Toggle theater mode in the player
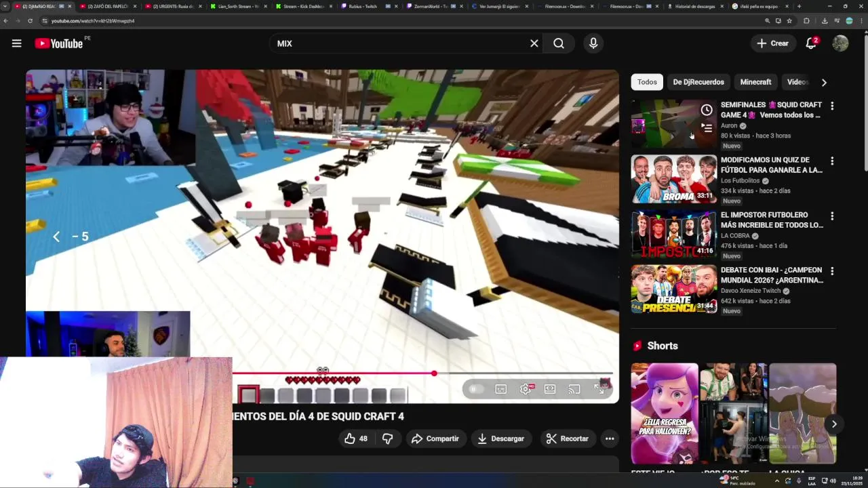This screenshot has width=868, height=488. (550, 389)
